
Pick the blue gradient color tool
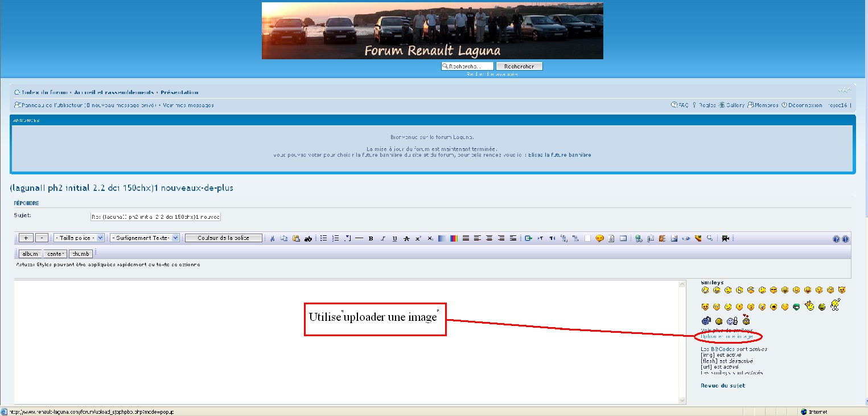[442, 238]
